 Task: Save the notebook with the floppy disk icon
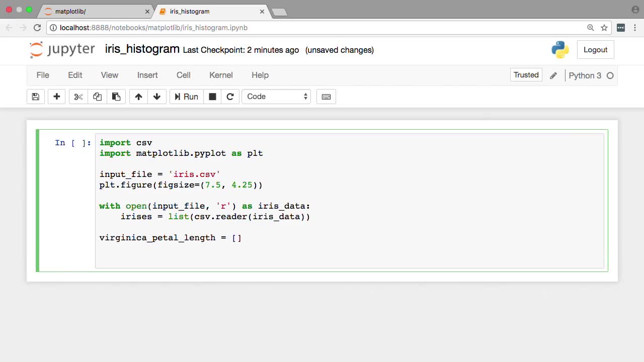[x=36, y=97]
